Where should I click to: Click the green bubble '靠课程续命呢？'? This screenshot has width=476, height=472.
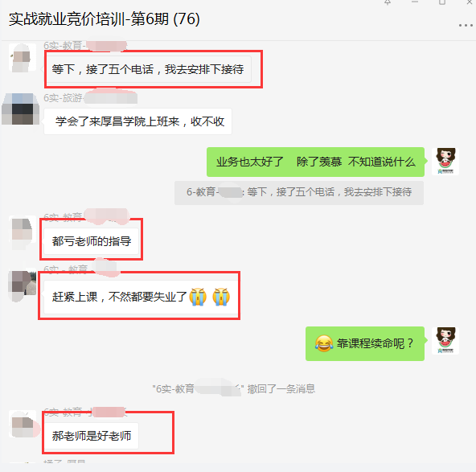tap(365, 343)
